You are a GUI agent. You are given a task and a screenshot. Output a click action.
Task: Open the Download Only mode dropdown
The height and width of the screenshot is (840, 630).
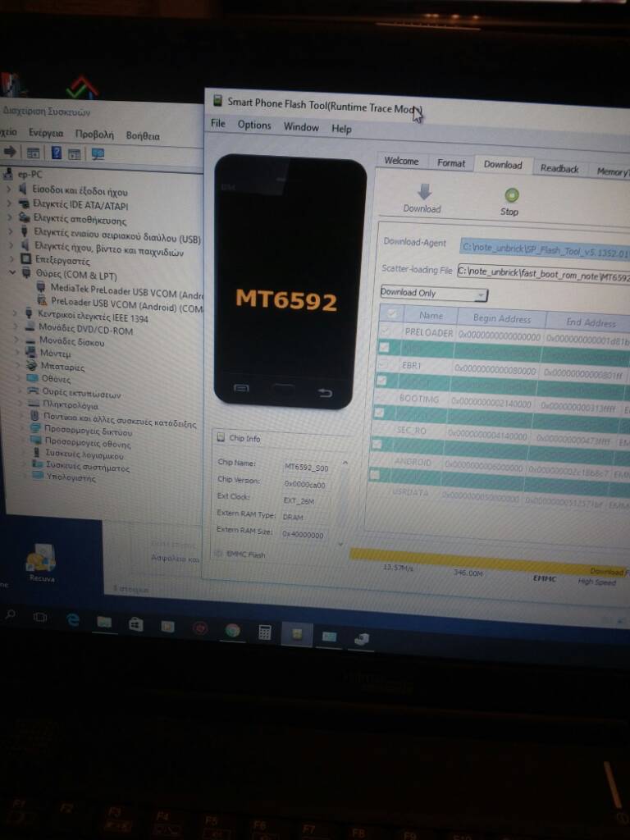pyautogui.click(x=433, y=293)
